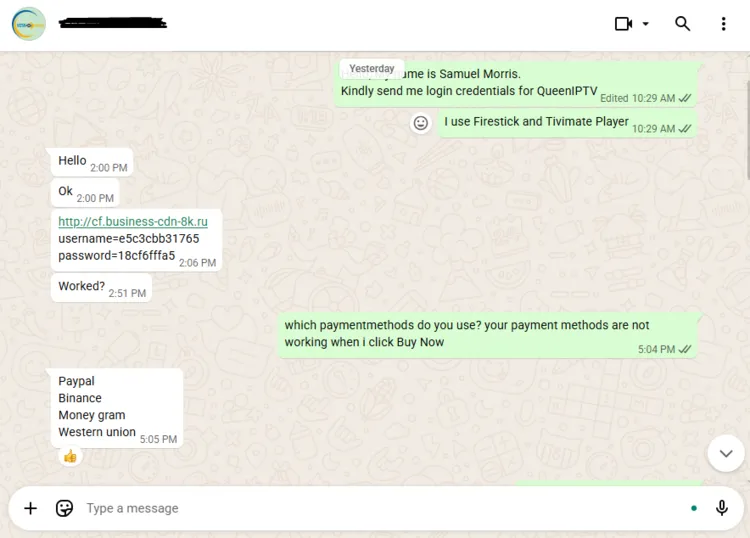Open the three-dot chat menu

click(x=723, y=23)
